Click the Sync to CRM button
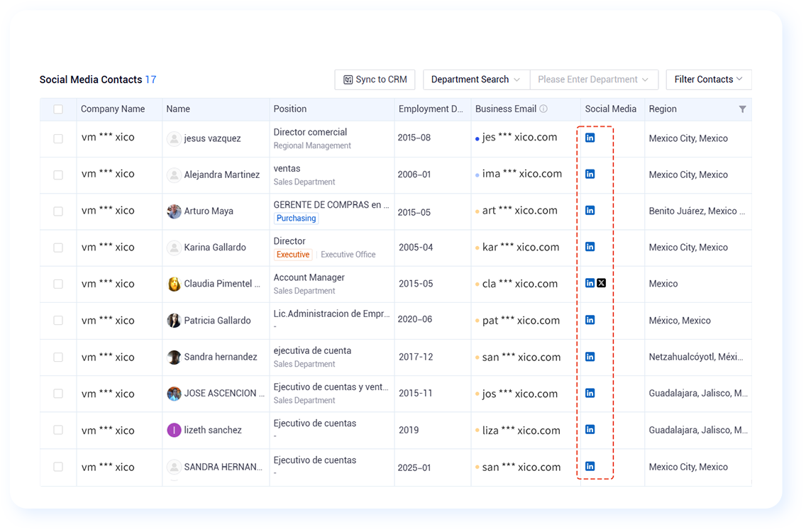 375,79
